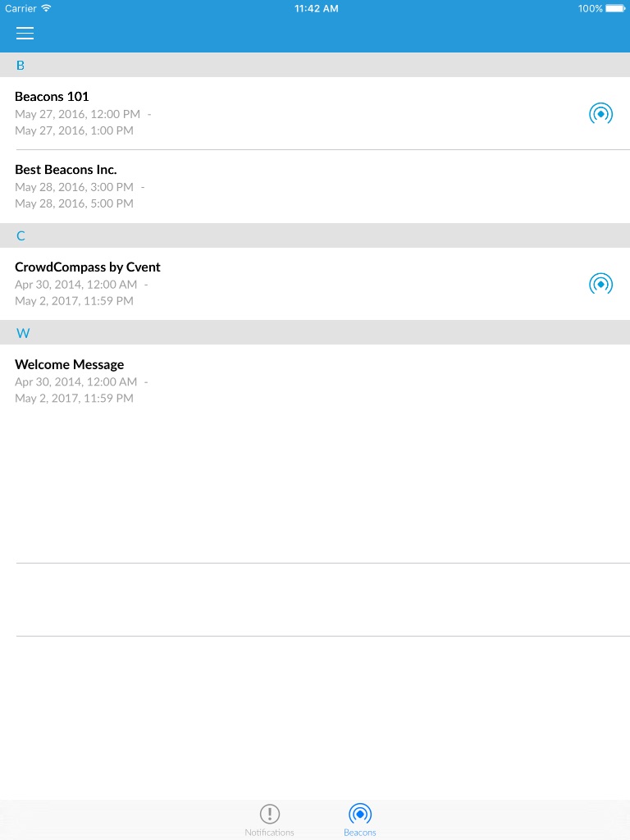Tap the Carrier label in status bar
Image resolution: width=630 pixels, height=840 pixels.
pos(21,8)
